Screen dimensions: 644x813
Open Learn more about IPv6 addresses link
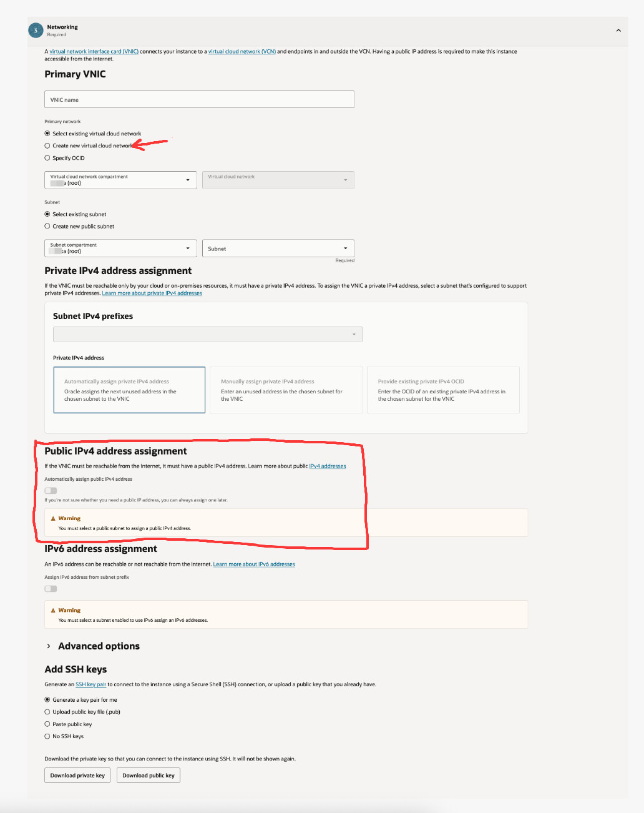tap(254, 564)
